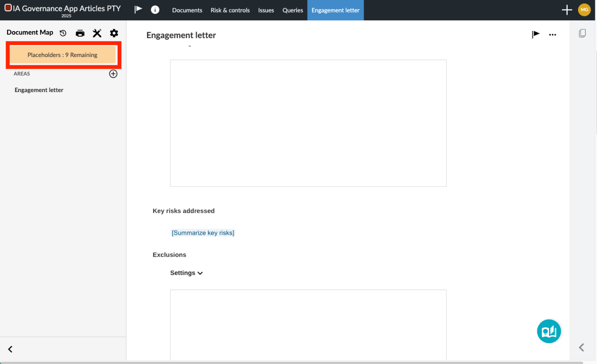
Task: Open Document Map settings gear
Action: coord(114,33)
